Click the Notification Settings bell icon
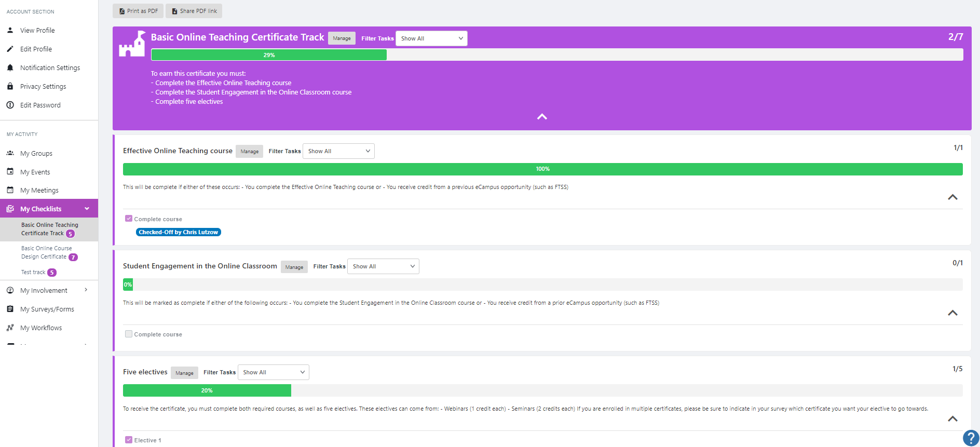Image resolution: width=980 pixels, height=447 pixels. click(10, 67)
